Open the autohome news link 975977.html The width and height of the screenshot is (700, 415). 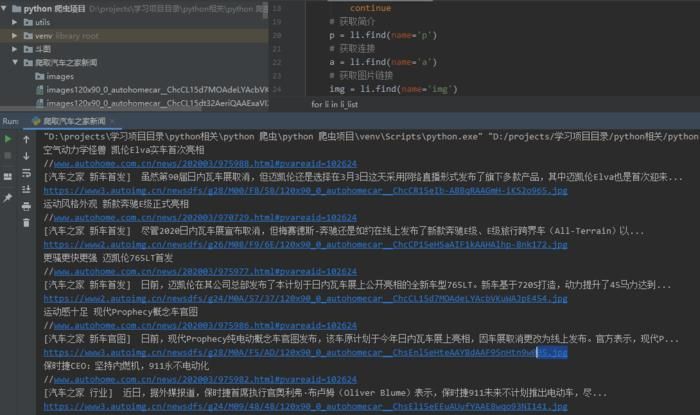click(x=205, y=271)
